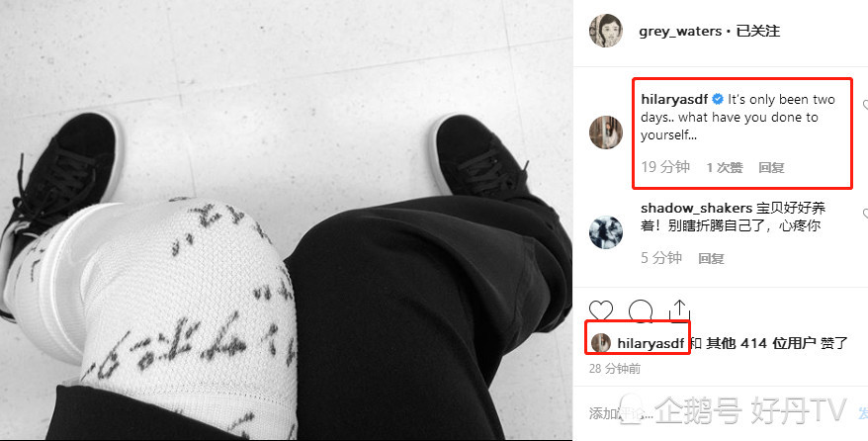View the 1 次赞 likes on the comment

coord(725,168)
